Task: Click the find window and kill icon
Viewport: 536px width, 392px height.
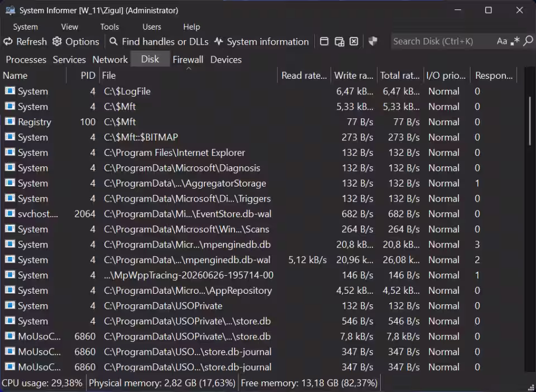Action: [x=354, y=42]
